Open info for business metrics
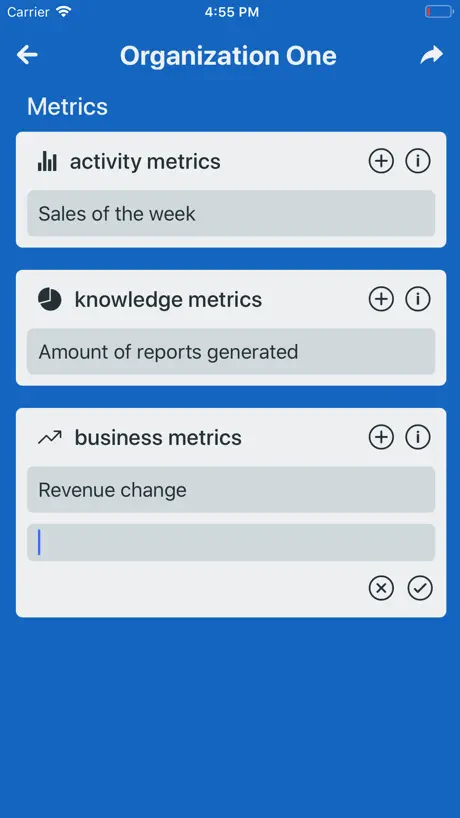460x818 pixels. (x=418, y=437)
